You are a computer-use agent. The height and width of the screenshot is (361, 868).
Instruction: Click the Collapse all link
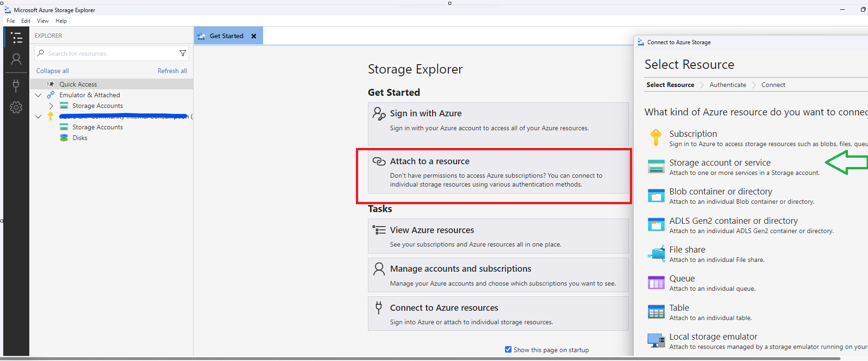[x=53, y=71]
